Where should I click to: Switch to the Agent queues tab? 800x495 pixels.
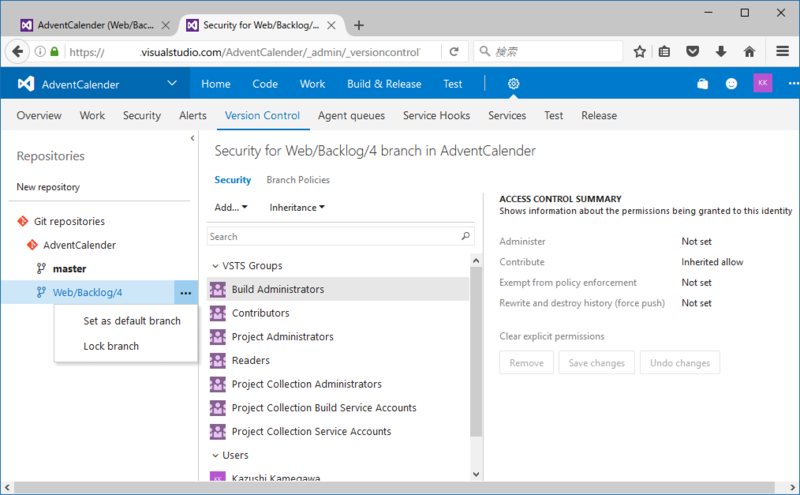click(352, 115)
